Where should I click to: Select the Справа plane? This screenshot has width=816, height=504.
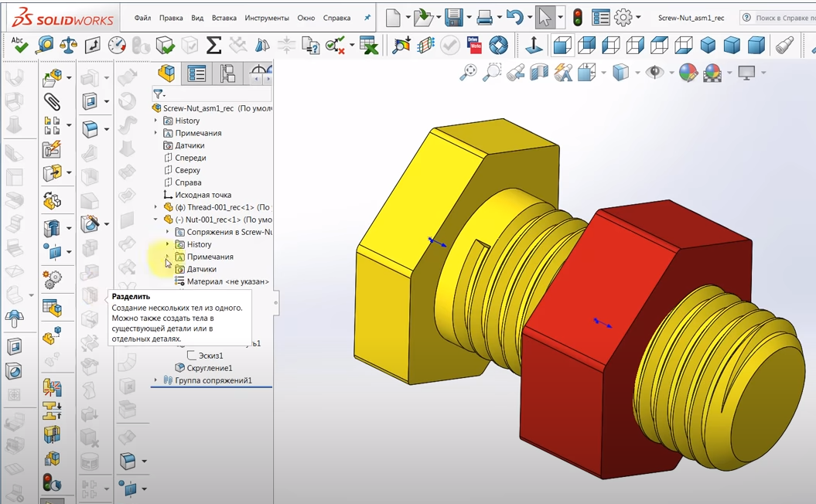coord(188,182)
